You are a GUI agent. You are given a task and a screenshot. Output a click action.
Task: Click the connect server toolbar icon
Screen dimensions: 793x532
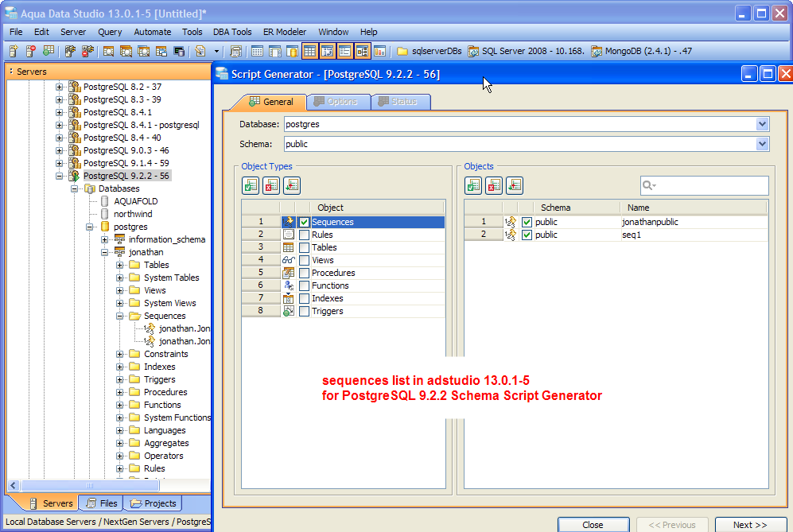70,51
